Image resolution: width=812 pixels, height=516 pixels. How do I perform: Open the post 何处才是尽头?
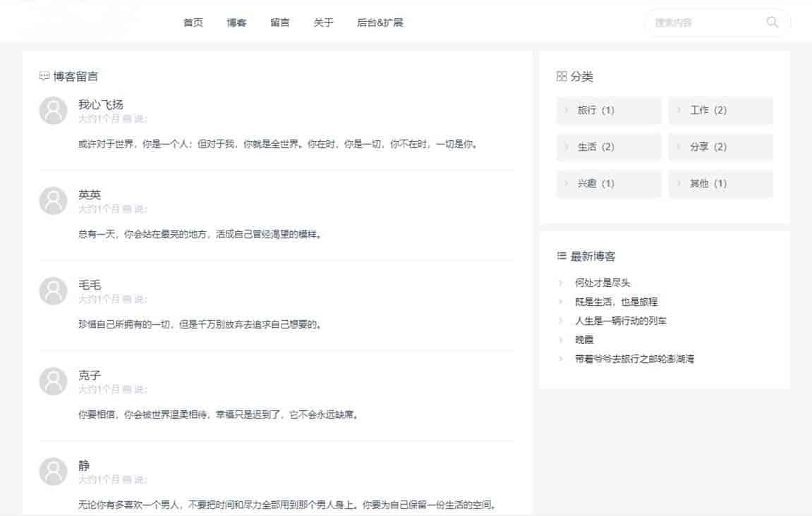click(602, 283)
